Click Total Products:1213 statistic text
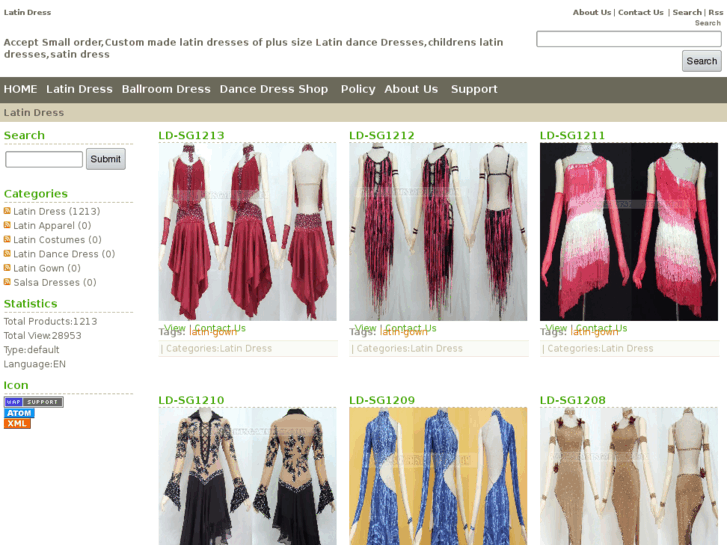 click(51, 321)
